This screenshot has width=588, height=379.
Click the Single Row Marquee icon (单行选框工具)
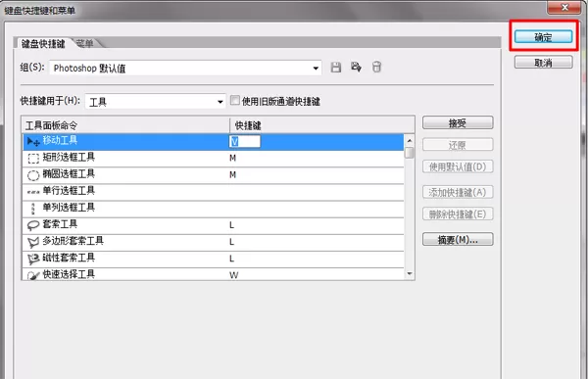click(x=33, y=192)
